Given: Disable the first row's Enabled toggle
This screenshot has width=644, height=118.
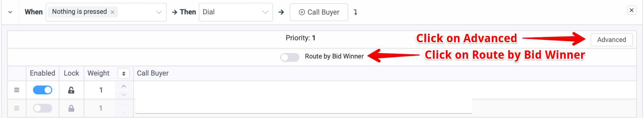Looking at the screenshot, I should click(x=42, y=90).
